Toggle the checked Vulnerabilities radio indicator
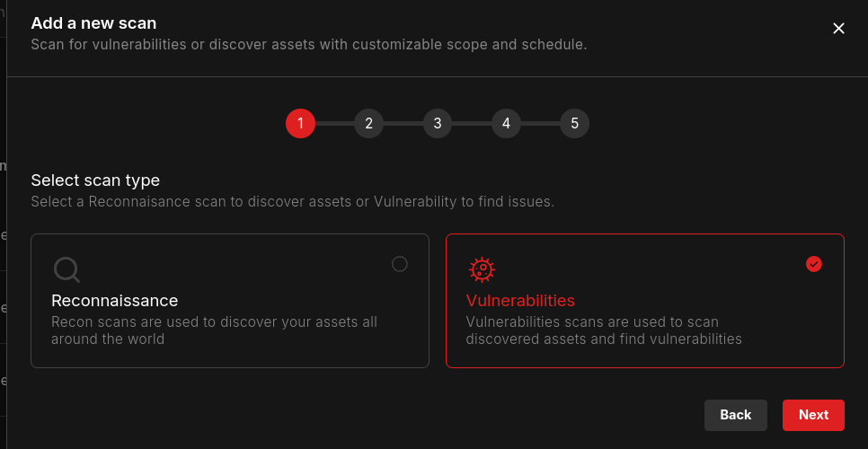 814,264
